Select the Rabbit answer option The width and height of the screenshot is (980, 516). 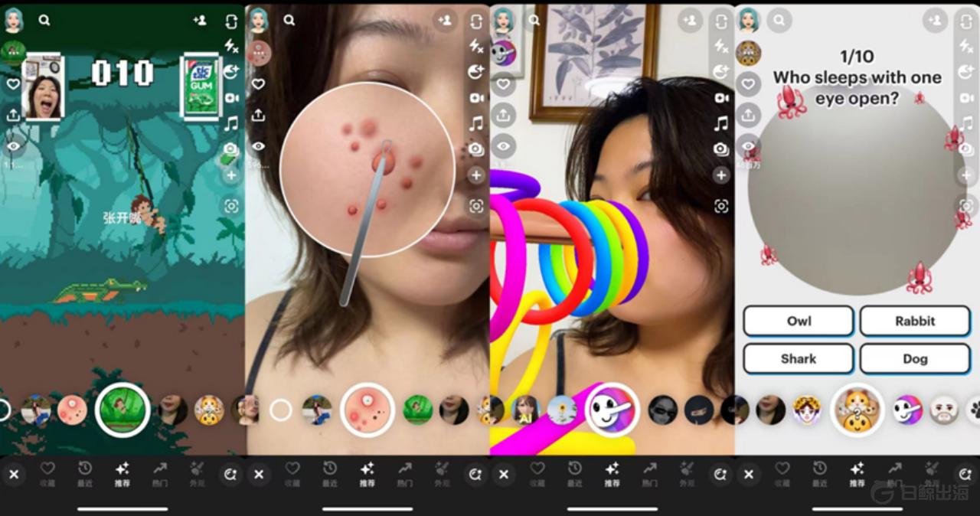[915, 322]
